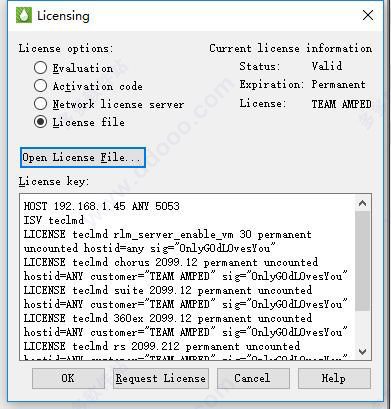The image size is (391, 409).
Task: Click the scrollbar track below the thumb
Action: [362, 327]
